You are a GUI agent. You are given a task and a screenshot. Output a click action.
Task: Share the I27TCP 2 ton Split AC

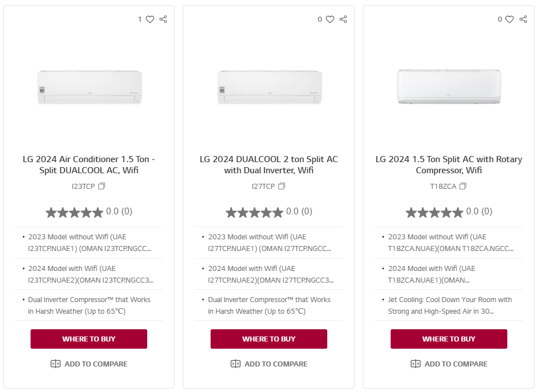[x=343, y=19]
